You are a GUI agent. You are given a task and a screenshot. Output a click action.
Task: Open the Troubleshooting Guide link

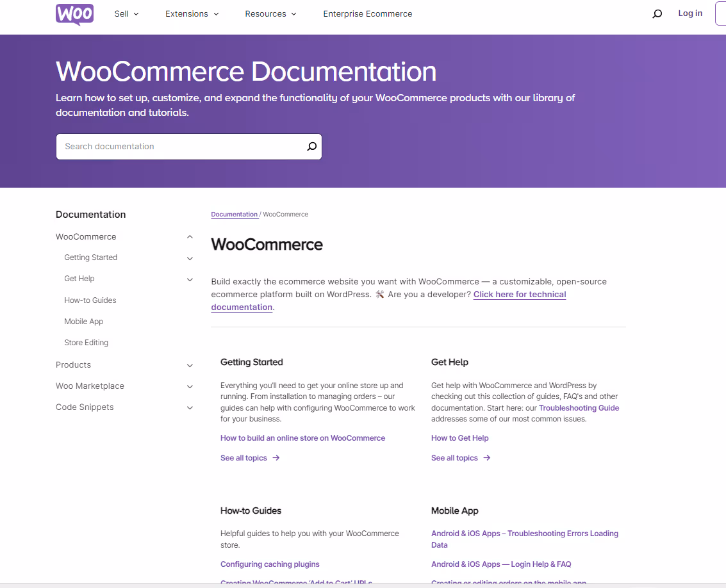(579, 407)
